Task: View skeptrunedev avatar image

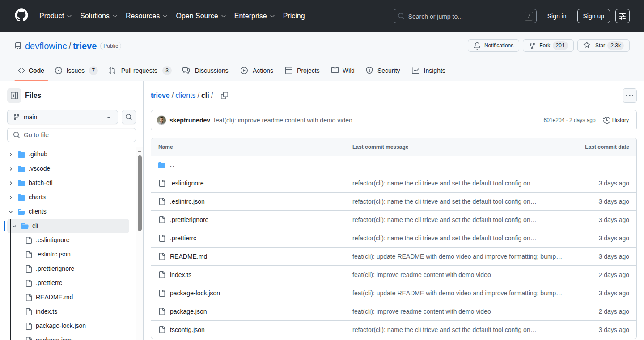Action: click(161, 120)
